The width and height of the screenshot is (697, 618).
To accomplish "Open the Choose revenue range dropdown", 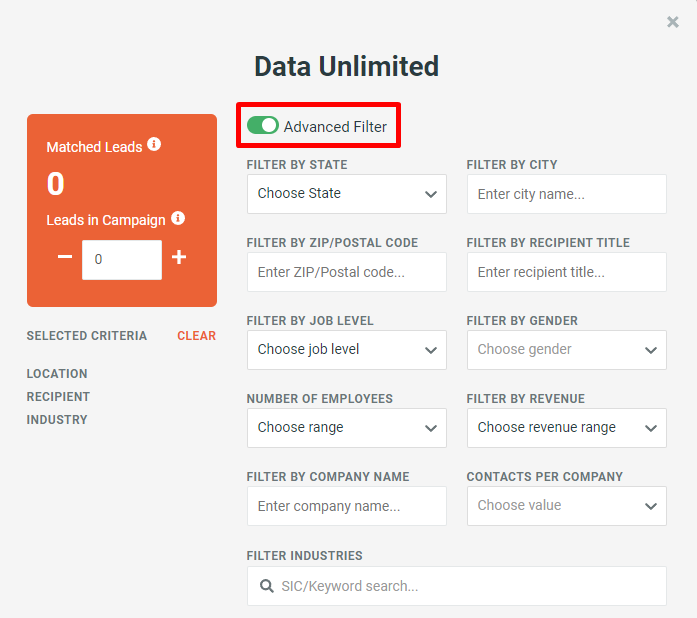I will pos(566,428).
